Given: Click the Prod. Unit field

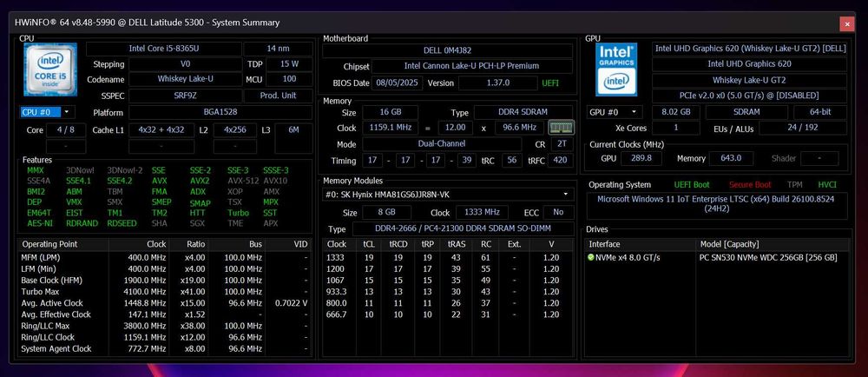Looking at the screenshot, I should click(x=278, y=96).
